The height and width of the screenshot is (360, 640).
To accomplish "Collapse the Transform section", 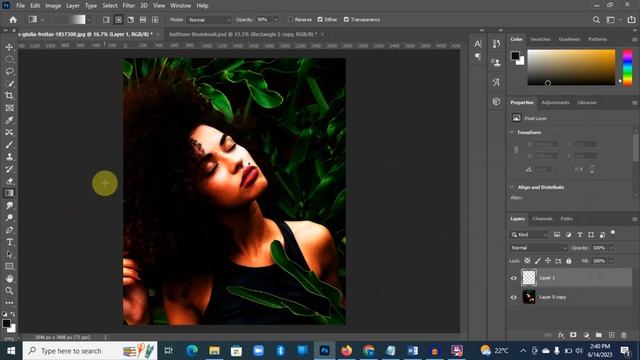I will coord(512,132).
